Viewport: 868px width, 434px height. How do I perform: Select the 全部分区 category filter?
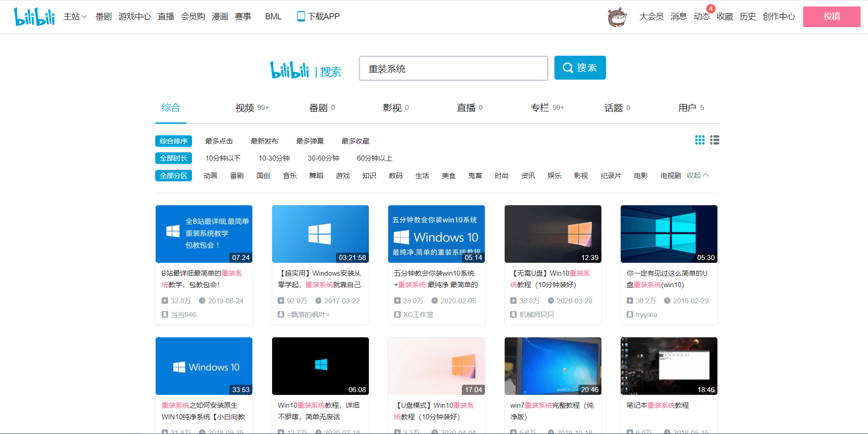(x=174, y=176)
